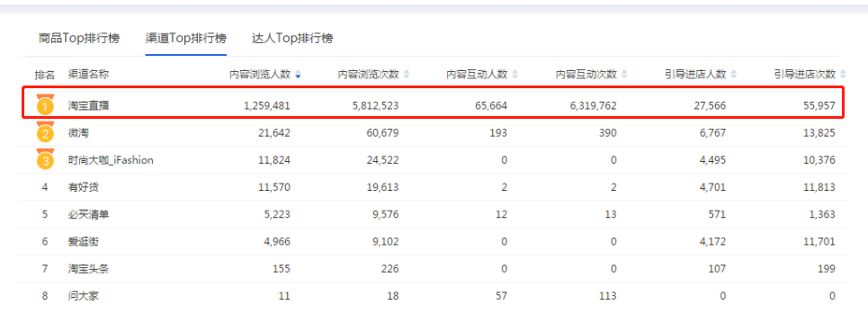Click the value 10,376 for 时尚大咖_iFashion
The image size is (868, 333).
click(x=819, y=160)
